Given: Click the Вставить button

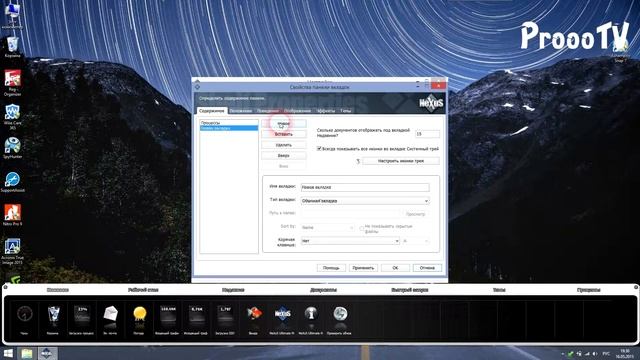Looking at the screenshot, I should click(284, 134).
